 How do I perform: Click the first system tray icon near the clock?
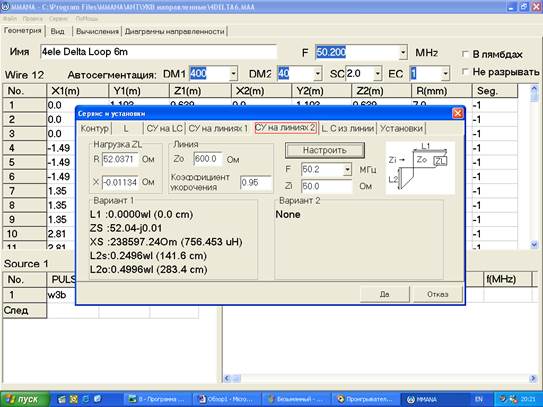coord(502,399)
